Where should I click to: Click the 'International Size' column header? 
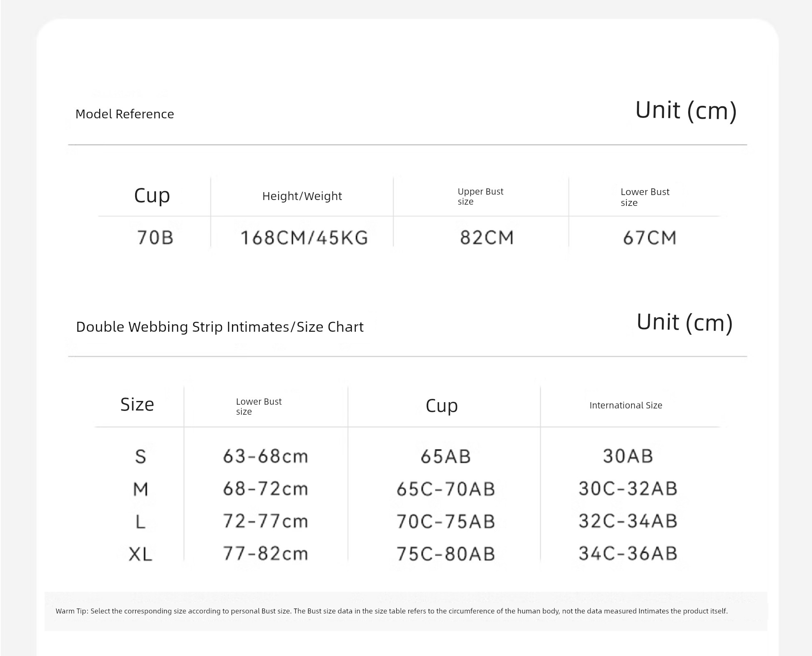[x=626, y=405]
